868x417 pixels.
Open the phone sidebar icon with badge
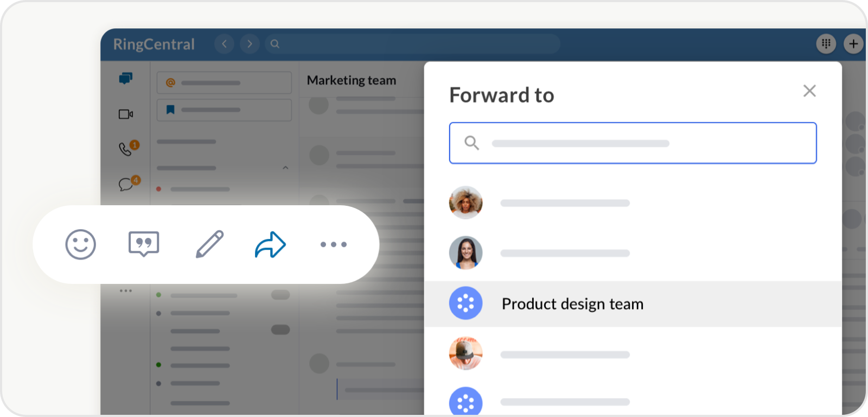click(126, 149)
